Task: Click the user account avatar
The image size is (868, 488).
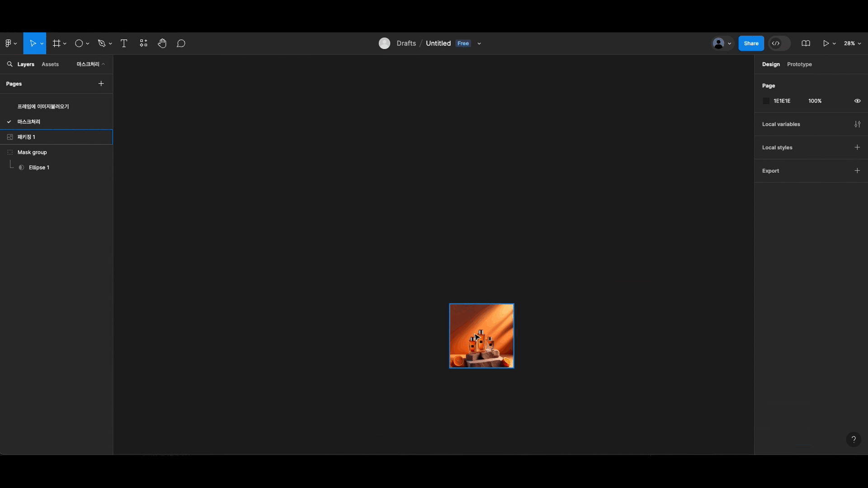Action: tap(718, 43)
